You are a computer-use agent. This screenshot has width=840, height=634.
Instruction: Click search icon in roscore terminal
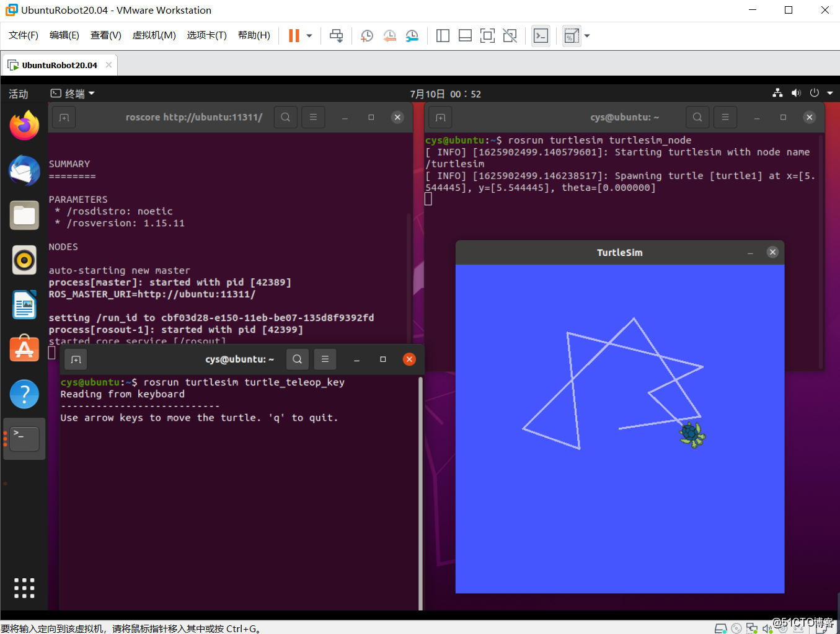(285, 117)
